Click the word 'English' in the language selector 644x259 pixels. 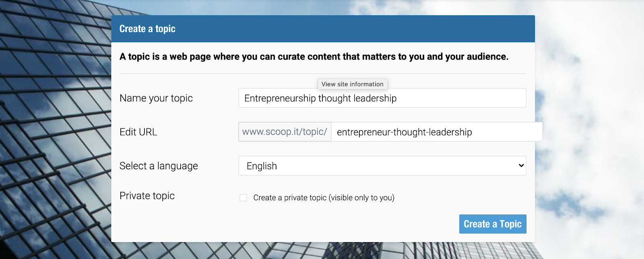click(262, 166)
